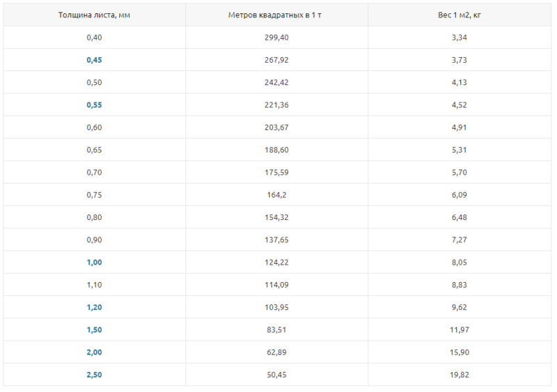
Task: Click the 'Метров квадратных в 1 т' header
Action: click(275, 15)
